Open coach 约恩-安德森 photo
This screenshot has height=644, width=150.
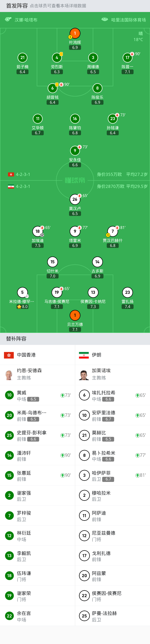coord(9,375)
